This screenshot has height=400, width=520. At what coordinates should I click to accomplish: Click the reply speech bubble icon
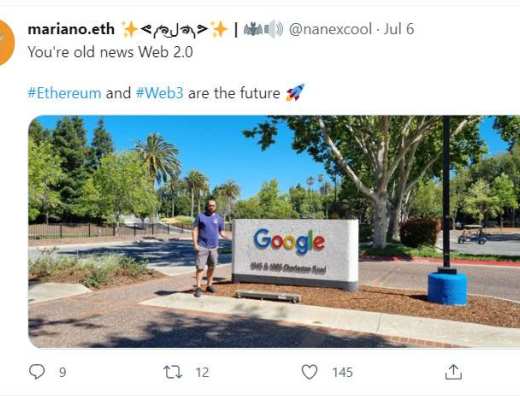37,372
